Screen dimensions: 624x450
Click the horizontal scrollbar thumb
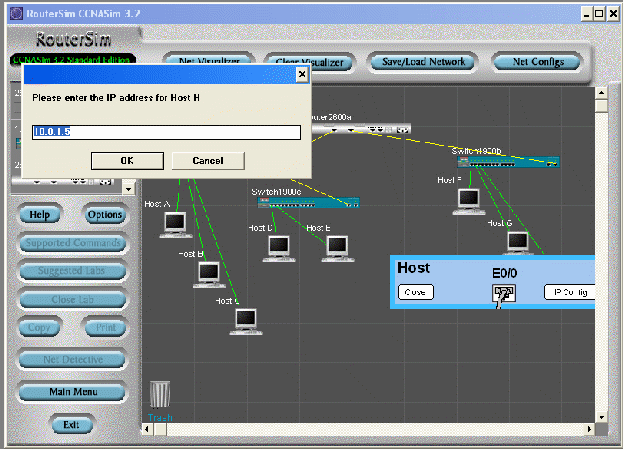[160, 429]
